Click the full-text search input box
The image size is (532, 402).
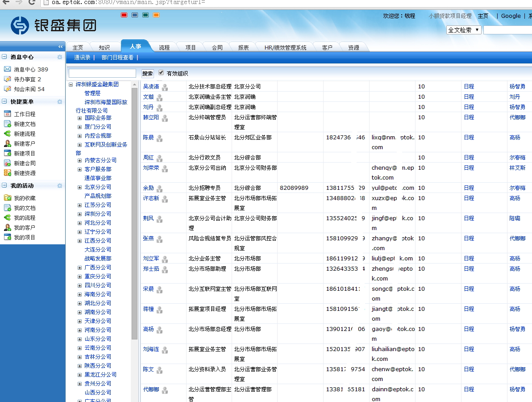click(x=507, y=30)
